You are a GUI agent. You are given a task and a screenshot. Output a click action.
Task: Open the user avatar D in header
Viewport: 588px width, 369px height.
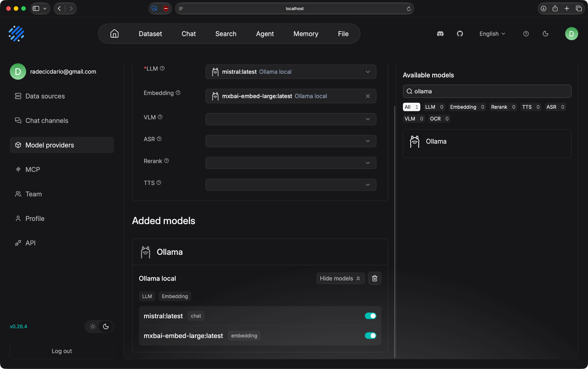571,34
